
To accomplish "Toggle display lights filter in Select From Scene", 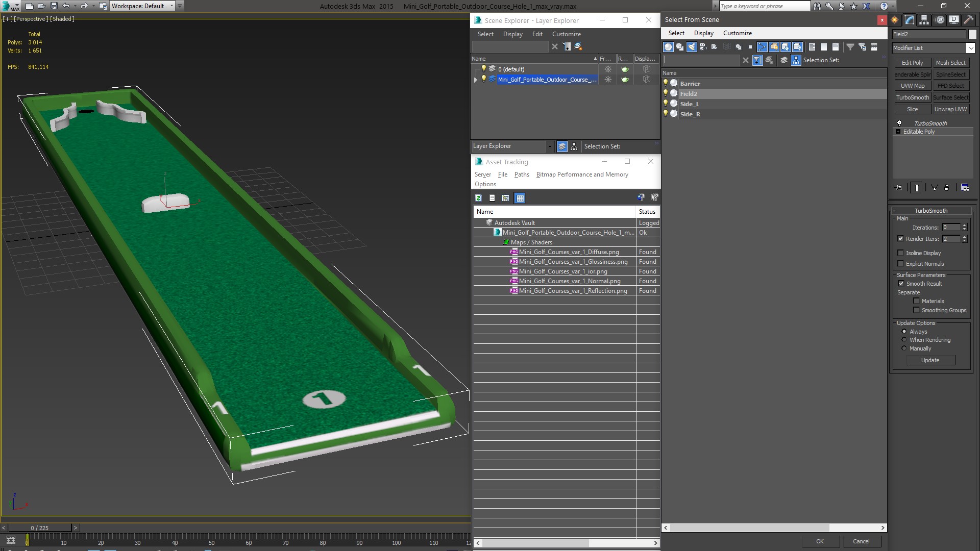I will click(692, 47).
